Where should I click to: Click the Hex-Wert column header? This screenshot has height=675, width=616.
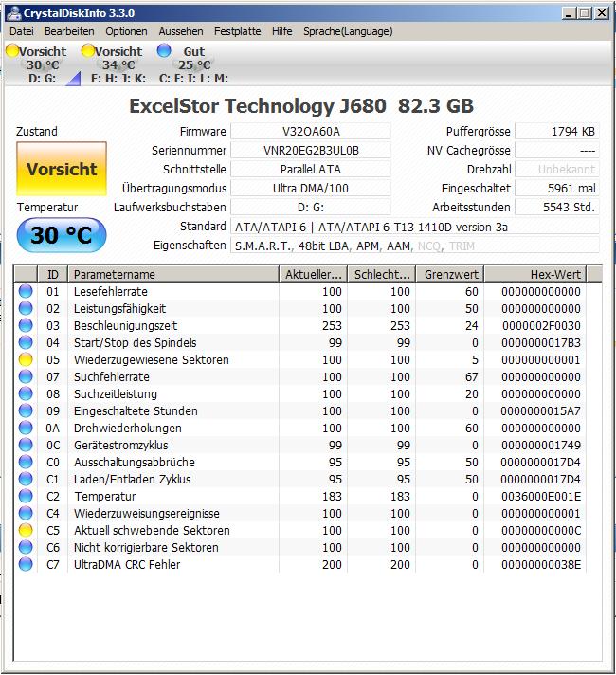click(535, 274)
